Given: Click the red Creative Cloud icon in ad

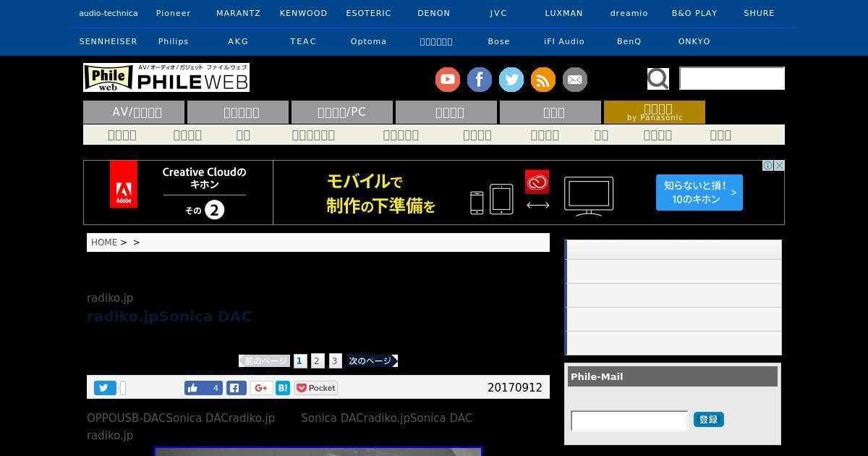Looking at the screenshot, I should (x=537, y=182).
